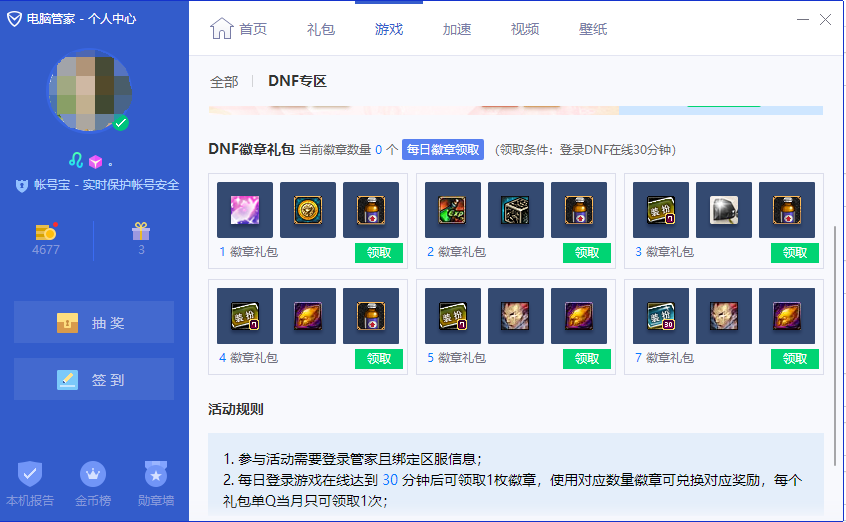This screenshot has height=522, width=846.
Task: Click the EXP potion item in pack 2
Action: point(453,210)
